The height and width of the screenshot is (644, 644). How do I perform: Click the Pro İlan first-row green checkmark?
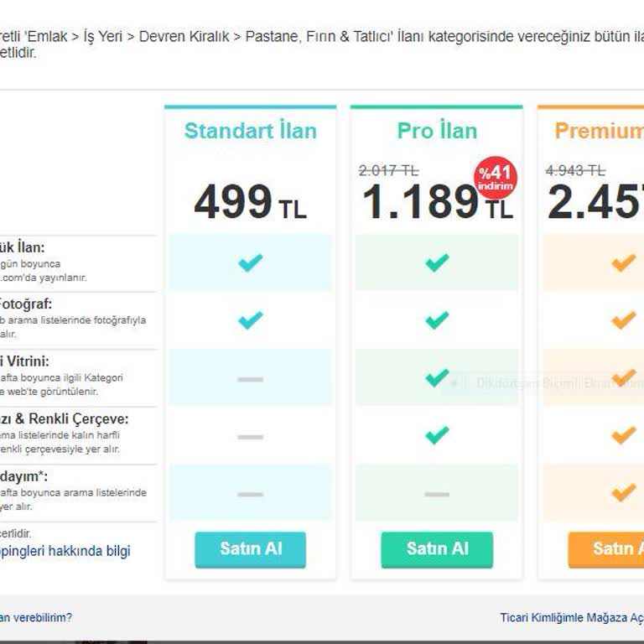coord(437,263)
